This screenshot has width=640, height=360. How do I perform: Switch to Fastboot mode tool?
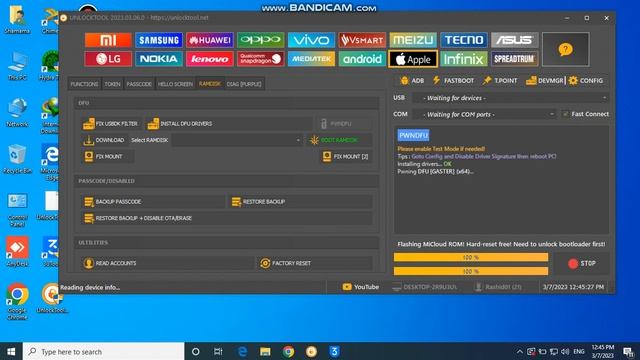453,81
